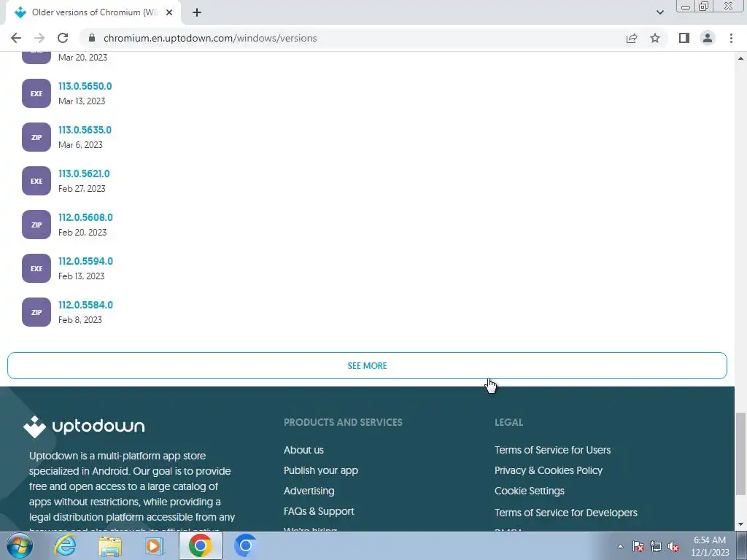
Task: Open version 112.0.5584.0 link
Action: 86,306
